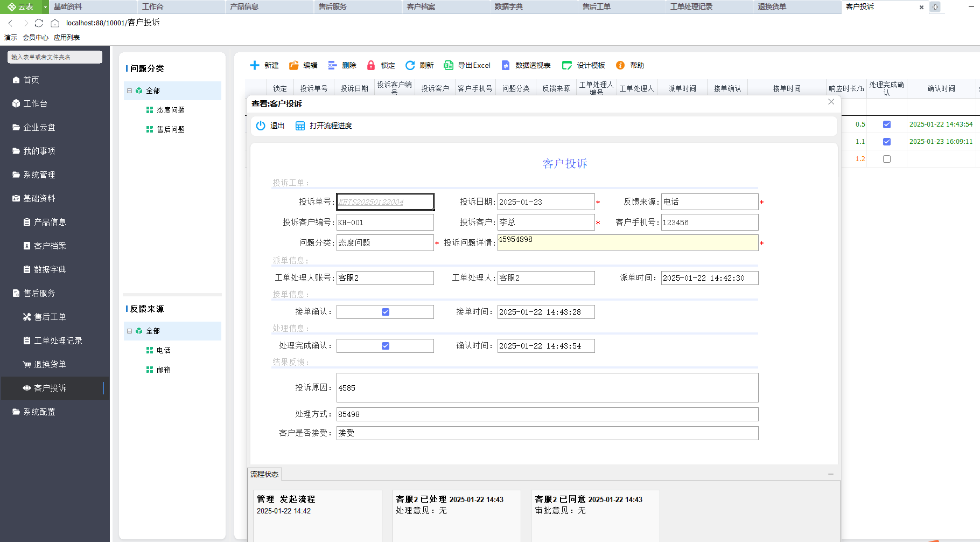Switch to the 售后工单 tab
Screen dimensions: 980x542
(597, 6)
